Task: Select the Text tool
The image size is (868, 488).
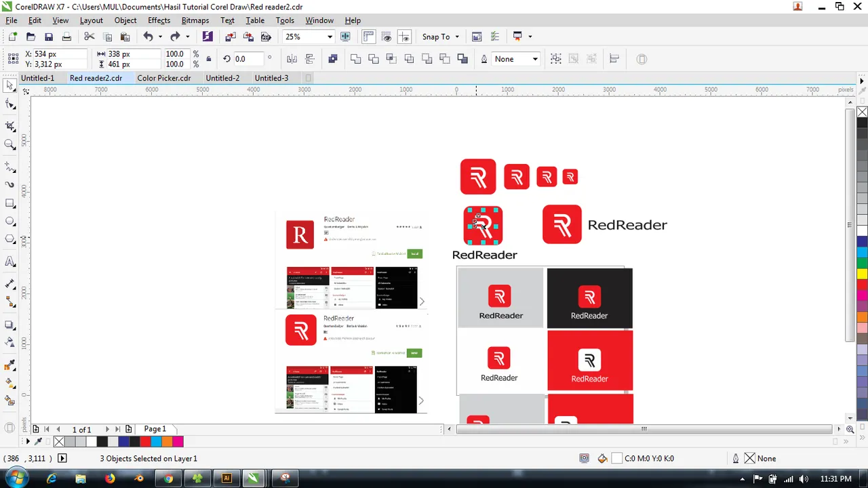Action: click(9, 261)
